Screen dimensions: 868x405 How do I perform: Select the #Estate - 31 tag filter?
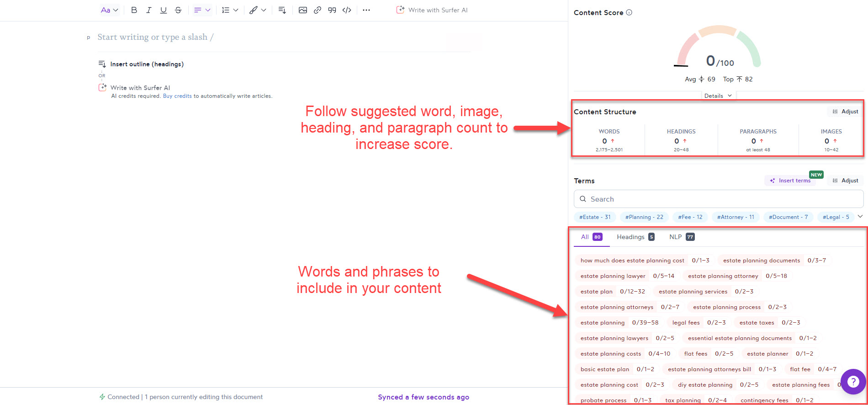(595, 217)
